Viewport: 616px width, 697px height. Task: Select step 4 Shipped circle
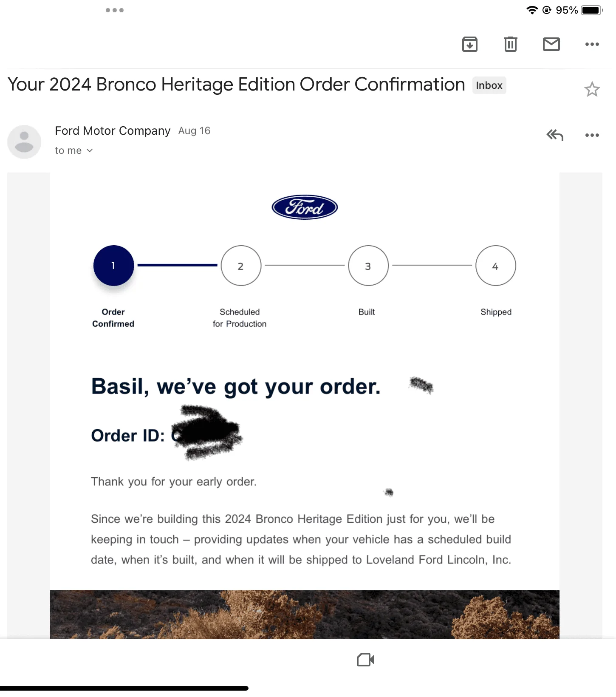pos(496,266)
